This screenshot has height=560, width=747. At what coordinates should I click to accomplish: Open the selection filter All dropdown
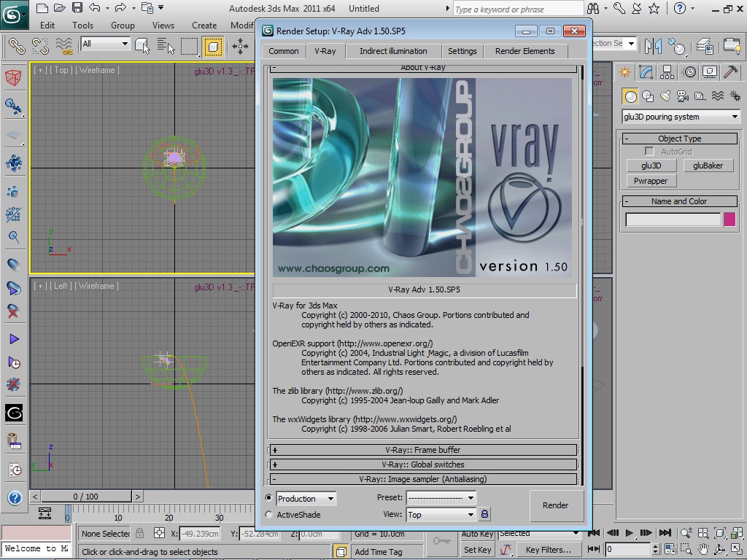click(x=105, y=43)
